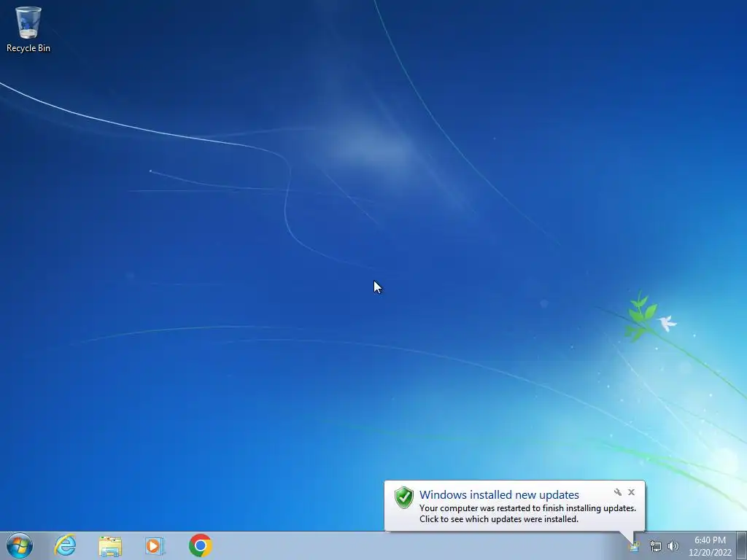747x560 pixels.
Task: Open the clock showing 6:40 PM
Action: click(x=710, y=540)
